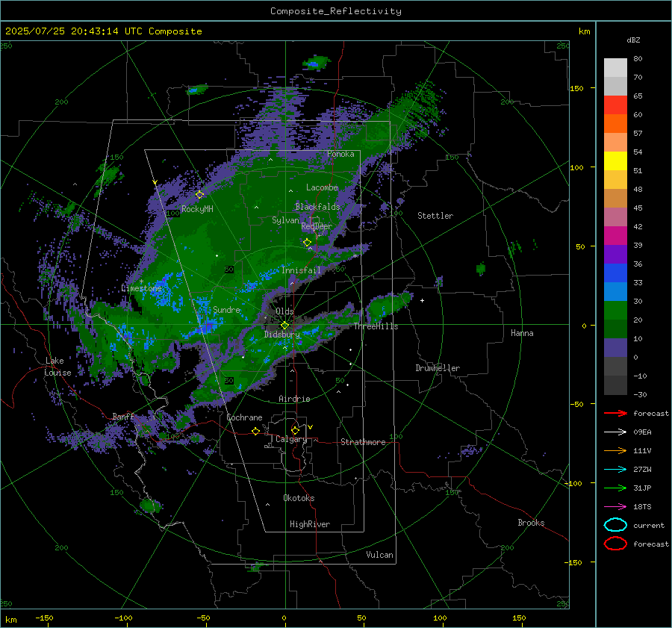
Task: Pick the purple swatch in dBZ scale
Action: coord(615,254)
